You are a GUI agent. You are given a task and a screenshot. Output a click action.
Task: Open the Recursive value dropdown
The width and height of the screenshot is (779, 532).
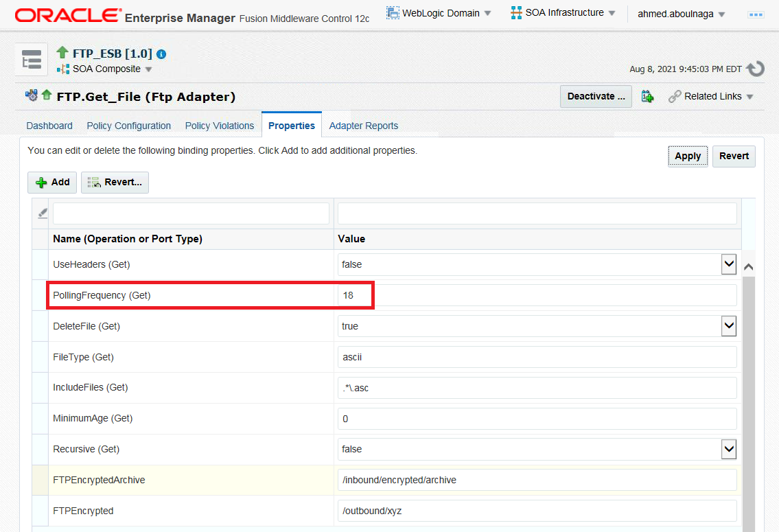tap(728, 449)
